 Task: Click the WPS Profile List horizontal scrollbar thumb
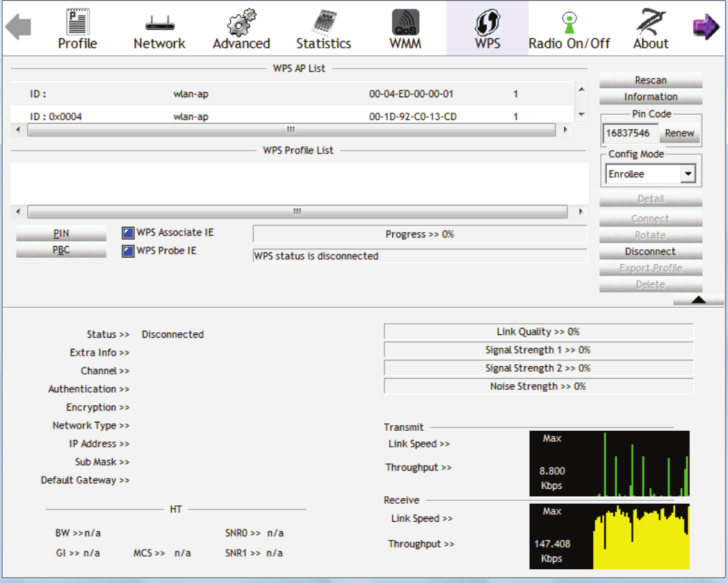pyautogui.click(x=297, y=212)
